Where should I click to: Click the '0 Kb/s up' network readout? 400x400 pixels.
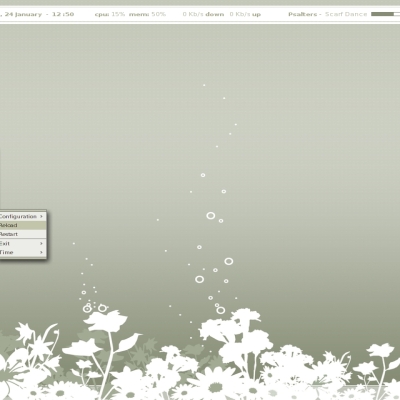[x=245, y=14]
